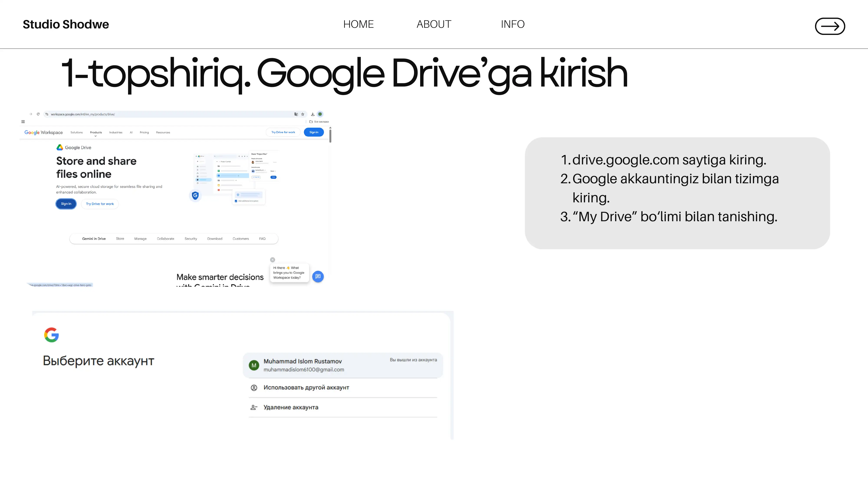Open the Industries menu
868x488 pixels.
coord(116,132)
